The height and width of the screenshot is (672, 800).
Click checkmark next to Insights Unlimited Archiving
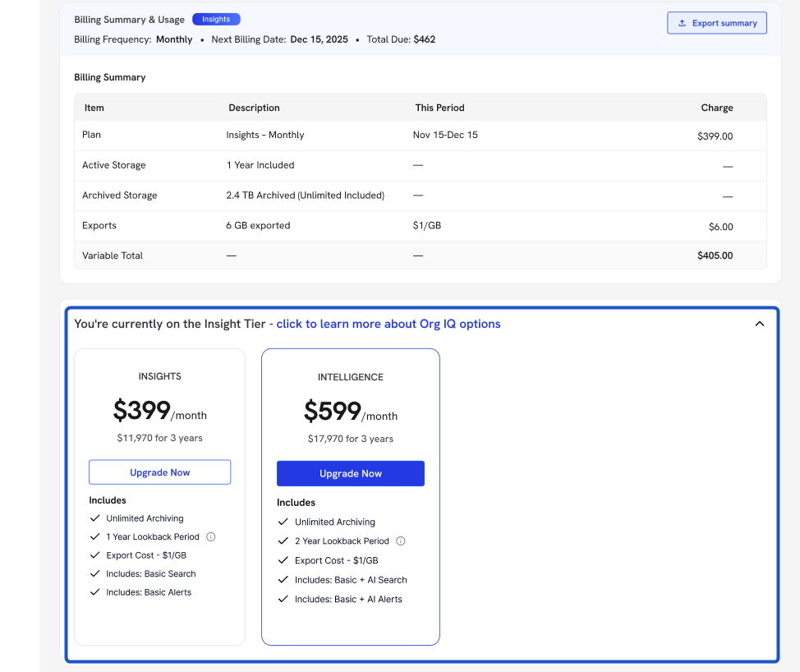94,518
